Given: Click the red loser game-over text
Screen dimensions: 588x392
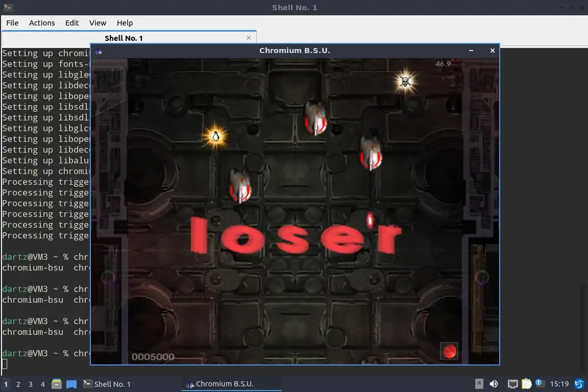Looking at the screenshot, I should 296,235.
